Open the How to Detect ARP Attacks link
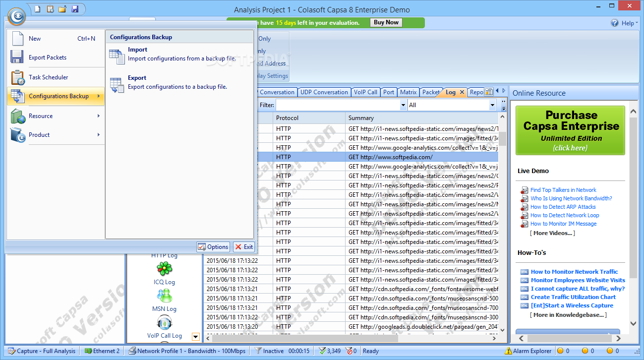The width and height of the screenshot is (644, 360). [x=563, y=207]
